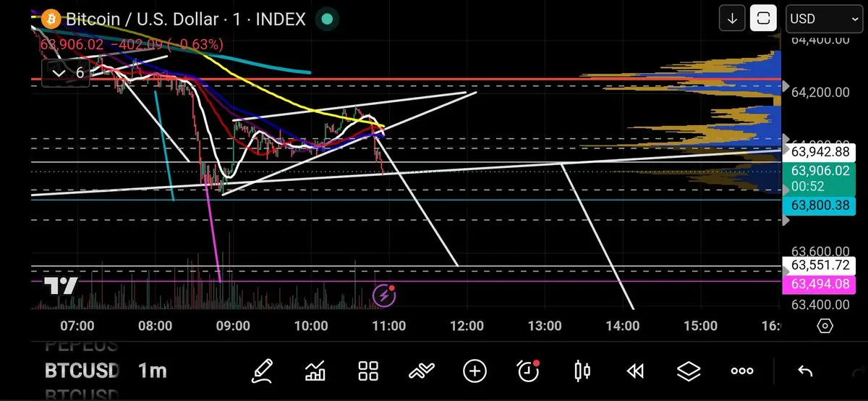Open the BTCUSD symbol selector
Image resolution: width=868 pixels, height=401 pixels.
(81, 371)
